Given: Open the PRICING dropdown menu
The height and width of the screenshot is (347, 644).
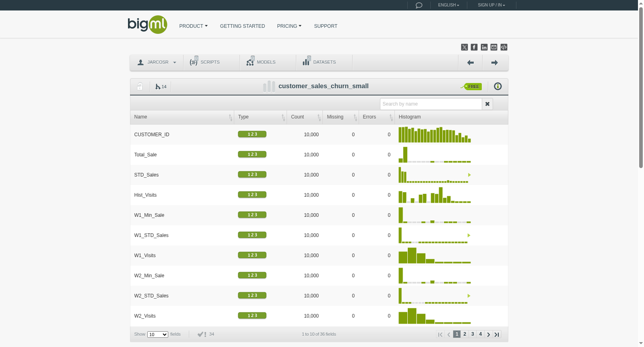Looking at the screenshot, I should [289, 26].
